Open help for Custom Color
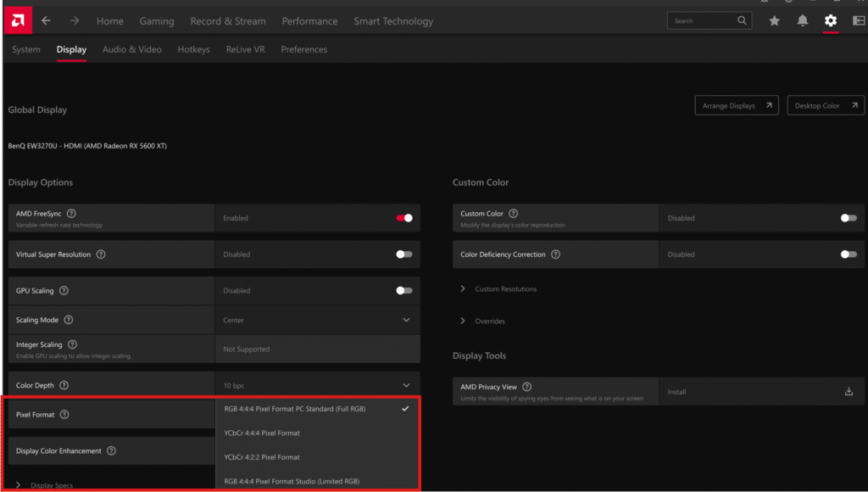868x492 pixels. click(513, 213)
